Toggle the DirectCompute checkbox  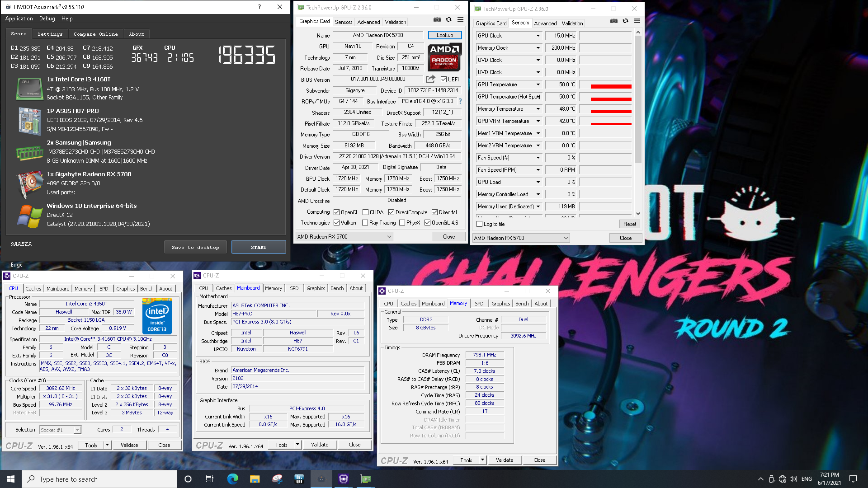pos(391,212)
